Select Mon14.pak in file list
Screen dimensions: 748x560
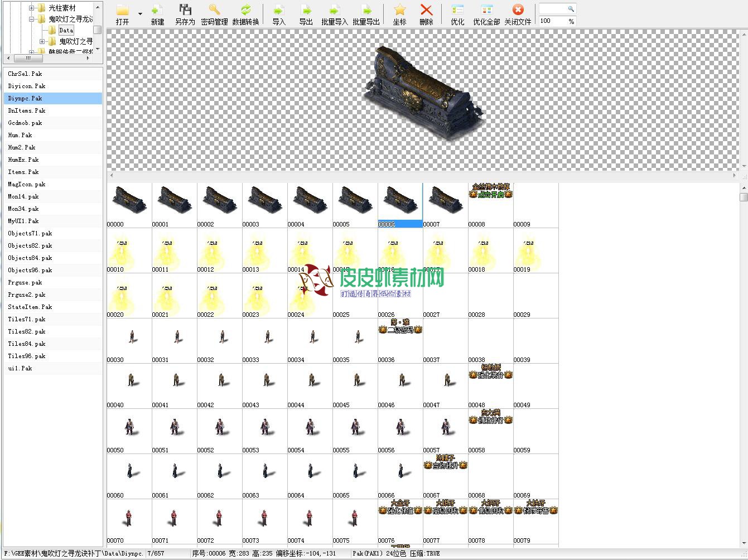pyautogui.click(x=53, y=196)
